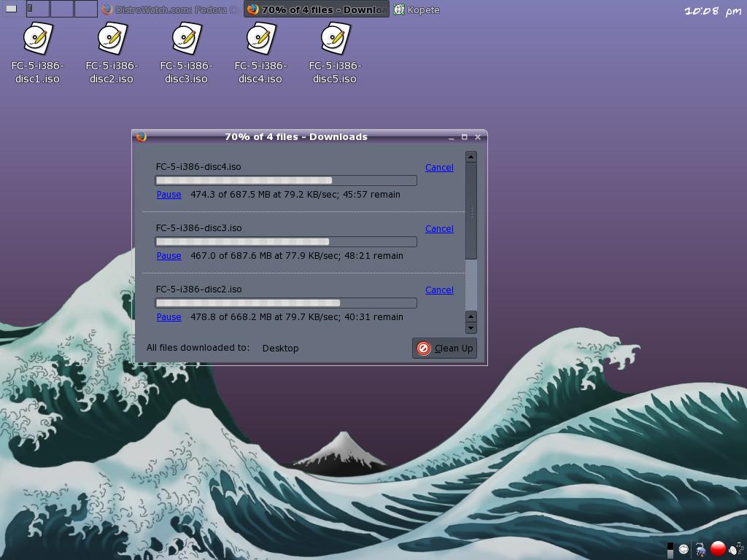Screen dimensions: 747x560
Task: Cancel the FC-5-i386-disc2.iso download
Action: [x=439, y=289]
